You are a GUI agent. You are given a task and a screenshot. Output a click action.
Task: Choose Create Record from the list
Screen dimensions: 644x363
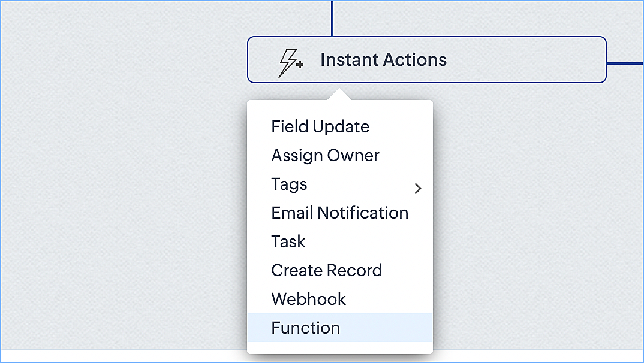click(326, 271)
